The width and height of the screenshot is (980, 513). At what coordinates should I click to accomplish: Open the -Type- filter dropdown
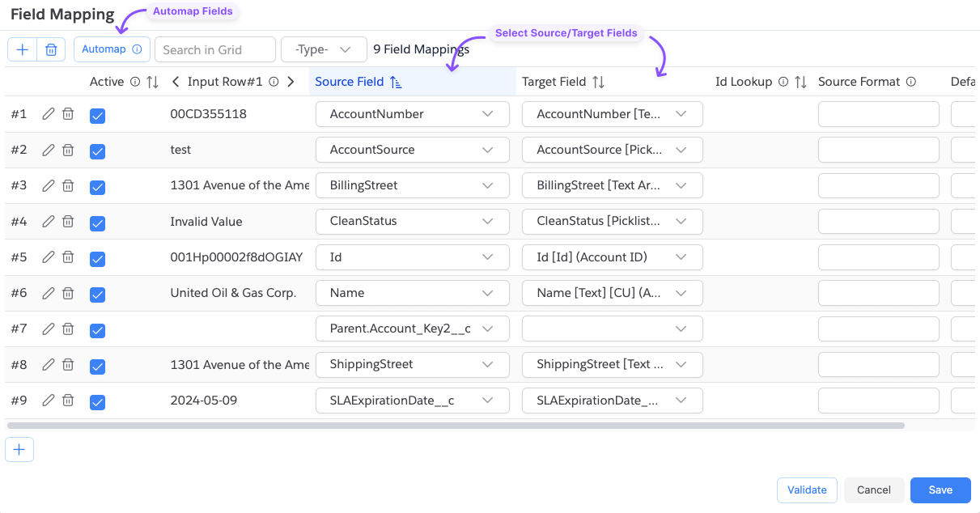323,49
